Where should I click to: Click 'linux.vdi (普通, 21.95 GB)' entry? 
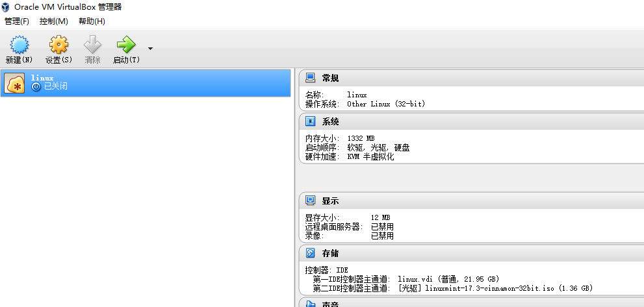click(448, 279)
